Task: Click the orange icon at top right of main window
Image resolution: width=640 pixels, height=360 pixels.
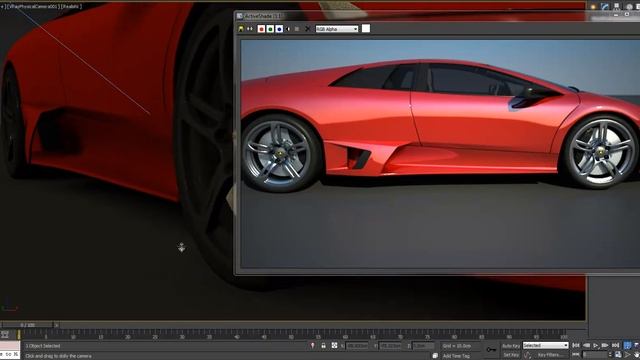Action: [x=593, y=7]
